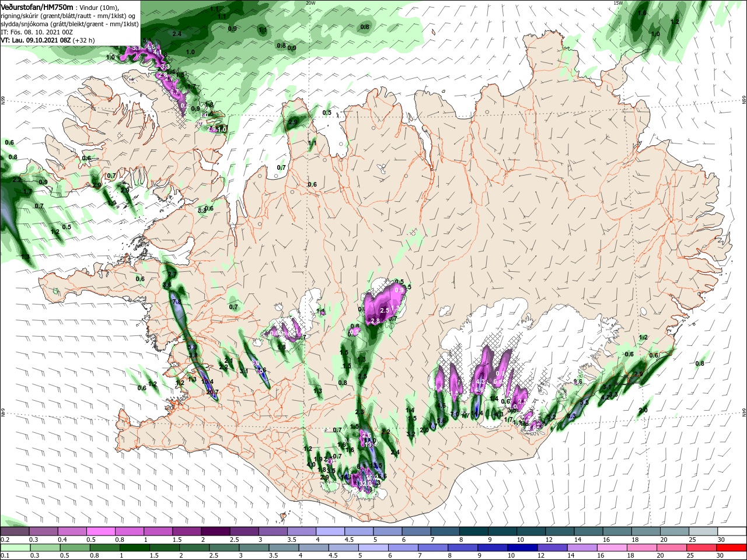747x560 pixels.
Task: Click the '2.1' value beside the 2.2 label
Action: [228, 360]
